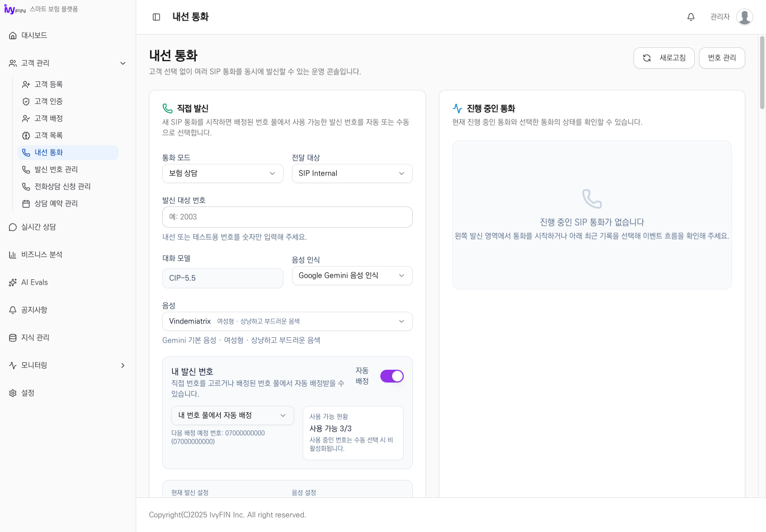Click the 발신 번호 관리 phone icon
The image size is (766, 532).
pyautogui.click(x=26, y=170)
